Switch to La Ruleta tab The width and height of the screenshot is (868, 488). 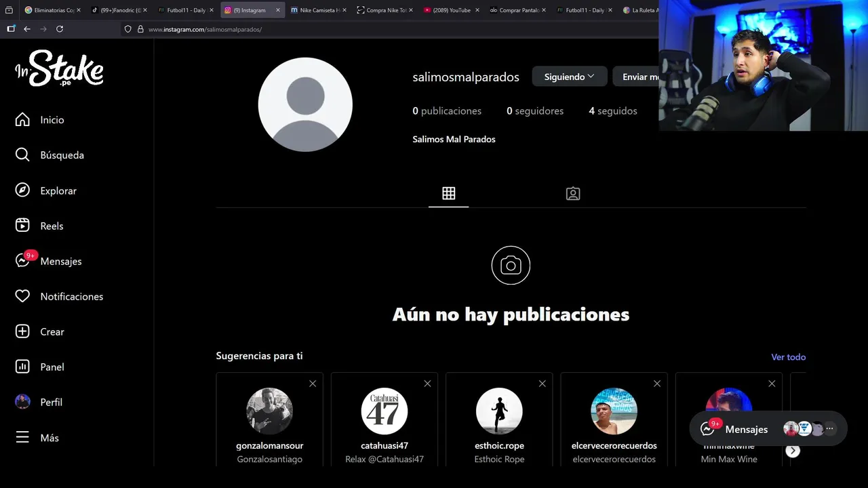coord(639,10)
